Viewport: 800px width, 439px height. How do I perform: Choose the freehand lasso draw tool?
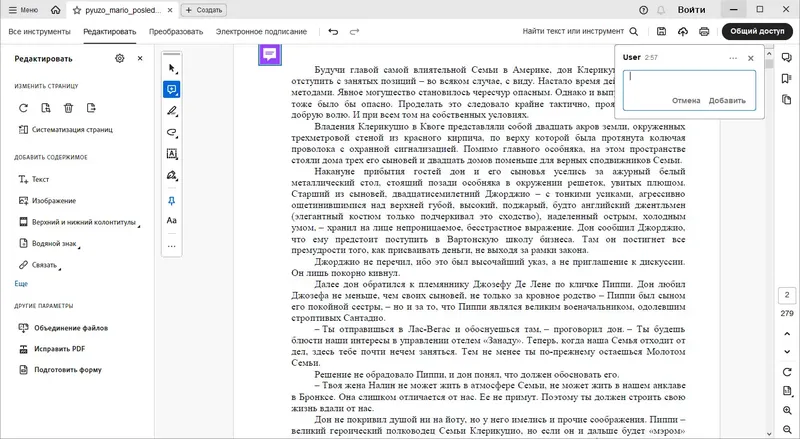click(x=172, y=133)
